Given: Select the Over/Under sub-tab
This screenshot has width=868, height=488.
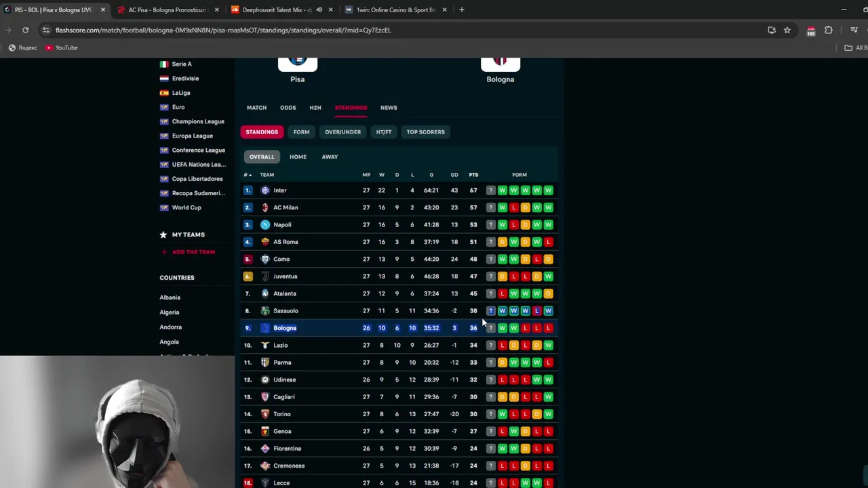Looking at the screenshot, I should click(342, 132).
